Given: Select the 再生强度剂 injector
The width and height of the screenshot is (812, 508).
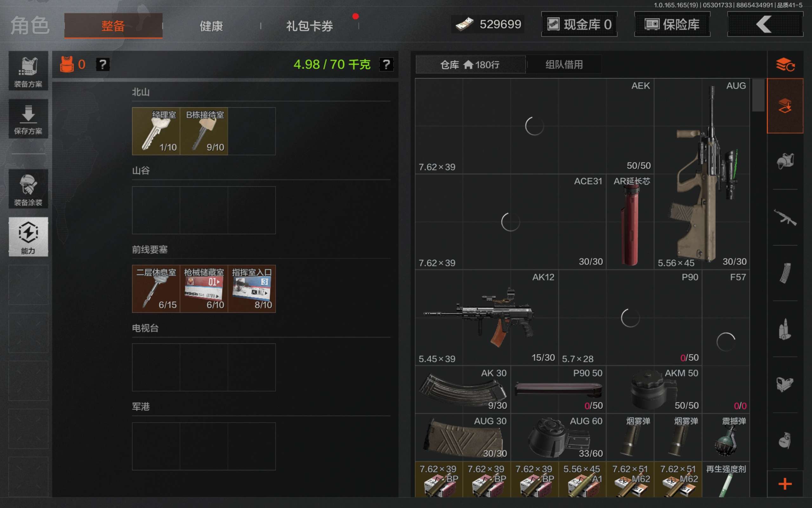Looking at the screenshot, I should pyautogui.click(x=726, y=479).
